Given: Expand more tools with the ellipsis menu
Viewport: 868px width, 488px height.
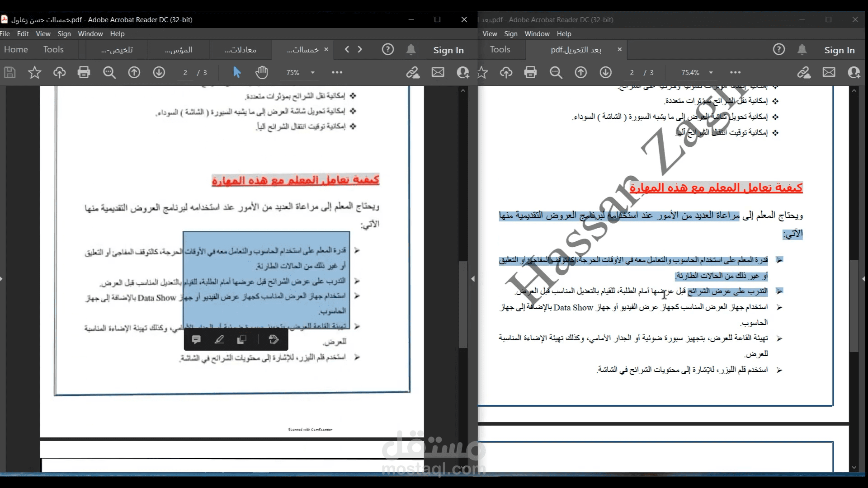Looking at the screenshot, I should coord(337,72).
